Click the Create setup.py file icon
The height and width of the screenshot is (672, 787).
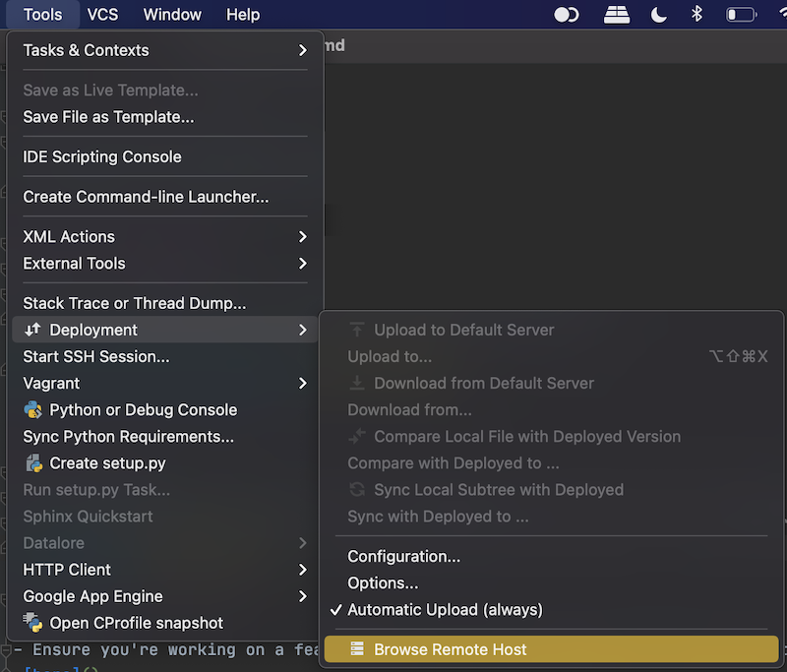tap(34, 463)
